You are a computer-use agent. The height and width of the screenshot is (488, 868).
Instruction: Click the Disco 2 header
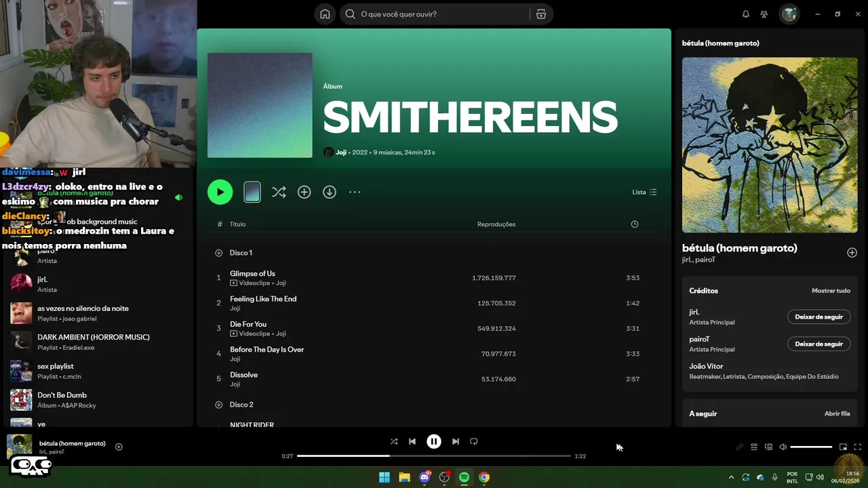click(x=241, y=405)
